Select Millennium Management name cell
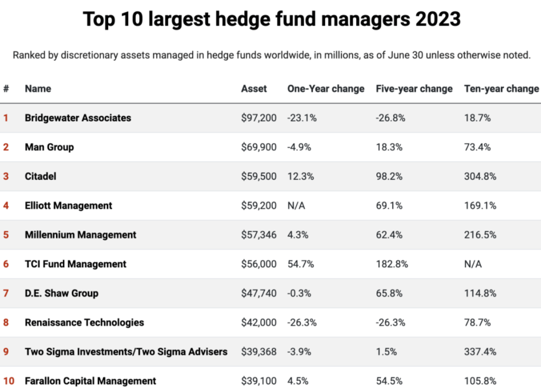Screen dimensions: 541x392 [80, 235]
